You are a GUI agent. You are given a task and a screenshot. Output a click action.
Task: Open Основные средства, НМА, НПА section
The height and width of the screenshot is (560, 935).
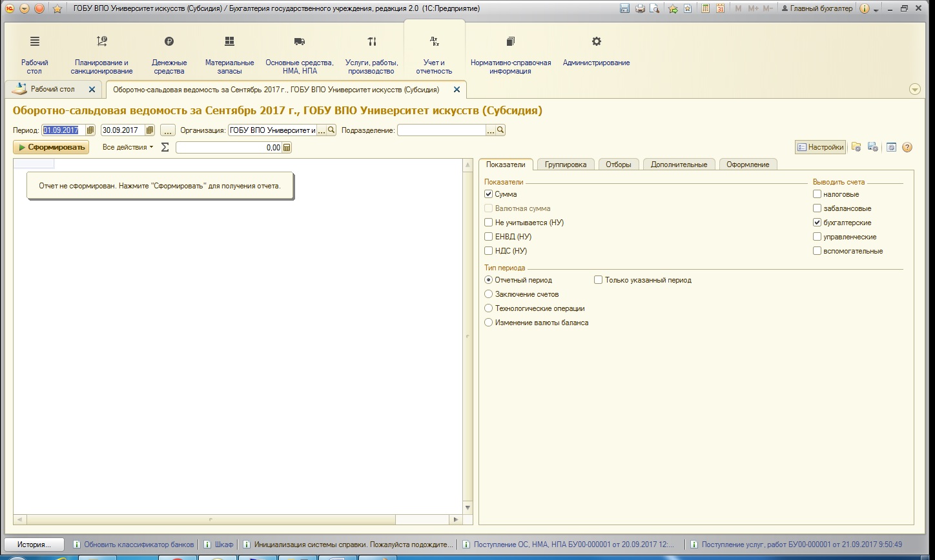point(300,54)
